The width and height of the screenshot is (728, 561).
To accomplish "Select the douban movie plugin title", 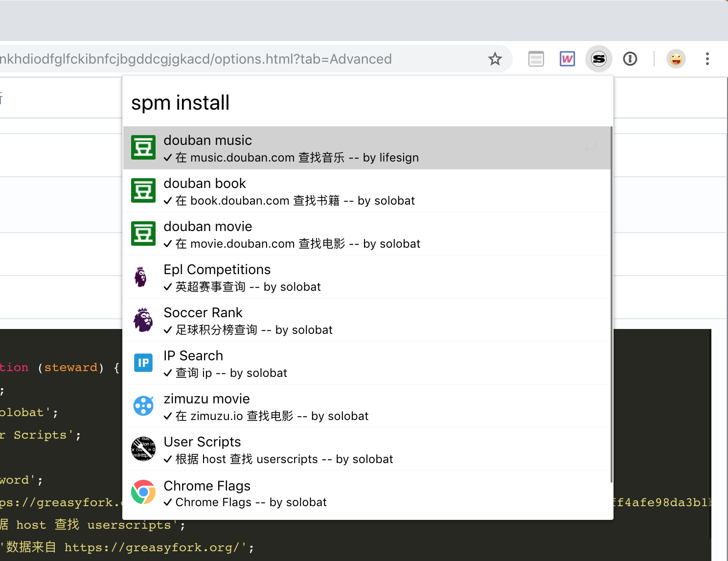I will (208, 227).
